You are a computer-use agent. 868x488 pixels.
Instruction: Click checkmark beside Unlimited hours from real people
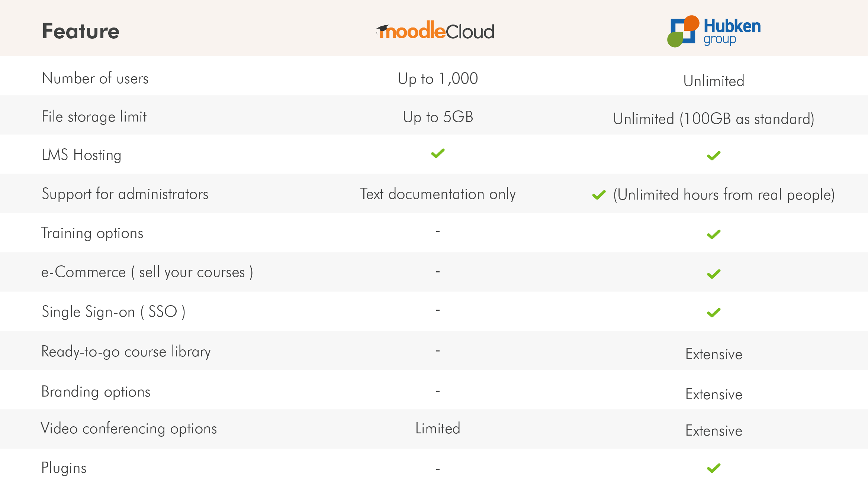(599, 195)
